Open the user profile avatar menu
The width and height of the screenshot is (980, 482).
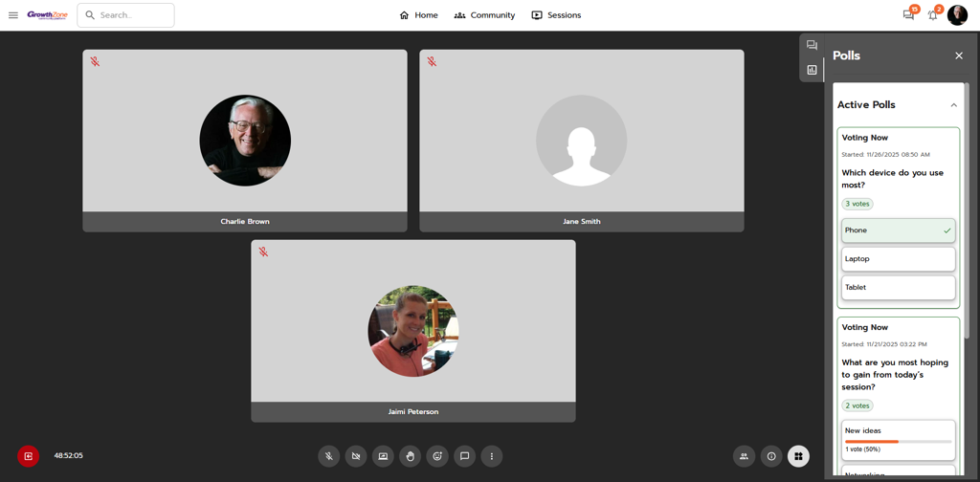click(x=957, y=15)
